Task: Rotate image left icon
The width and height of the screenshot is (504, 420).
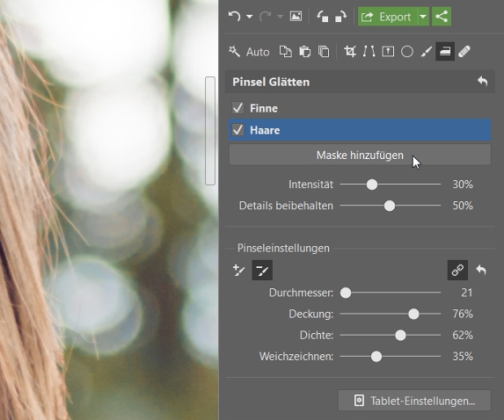Action: (323, 16)
